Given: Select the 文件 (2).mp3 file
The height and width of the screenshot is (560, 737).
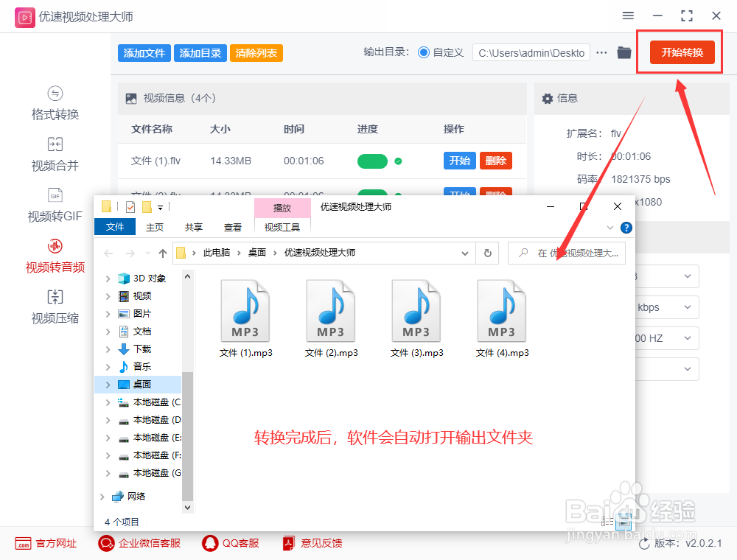Looking at the screenshot, I should [332, 319].
